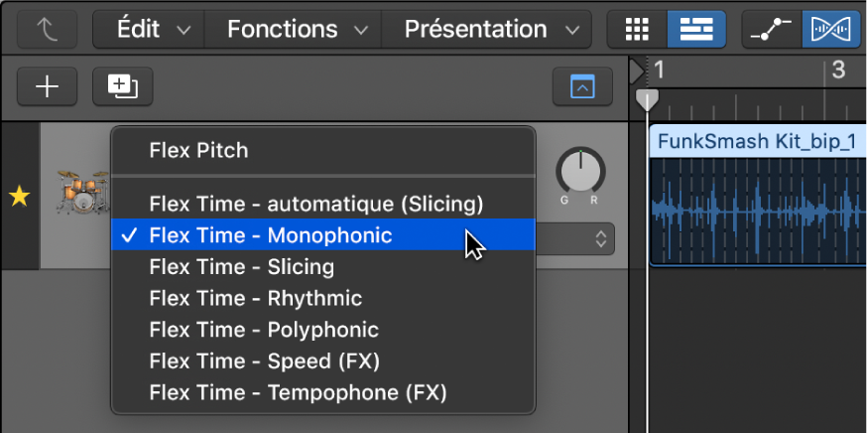This screenshot has width=868, height=433.
Task: Select Flex Time - Polyphonic option
Action: point(323,330)
